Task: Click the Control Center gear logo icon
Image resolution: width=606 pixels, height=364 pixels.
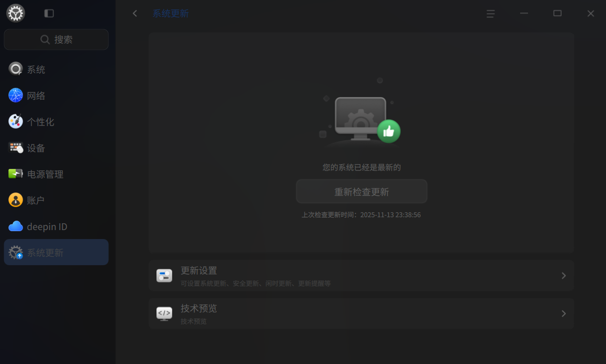Action: click(16, 13)
